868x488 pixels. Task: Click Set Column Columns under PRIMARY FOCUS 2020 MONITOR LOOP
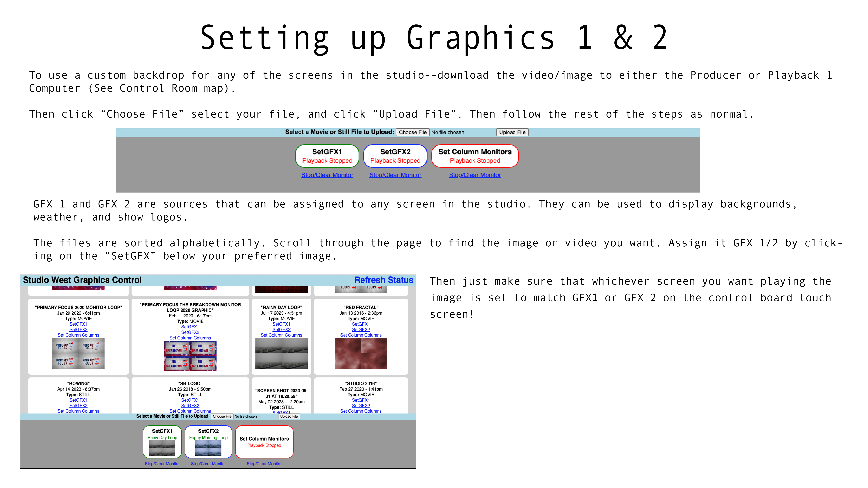click(78, 335)
